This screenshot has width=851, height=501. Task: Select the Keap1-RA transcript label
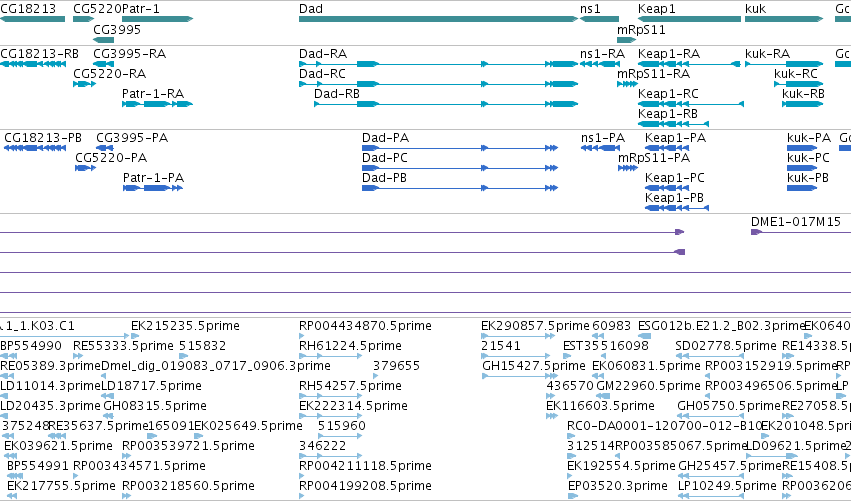669,54
